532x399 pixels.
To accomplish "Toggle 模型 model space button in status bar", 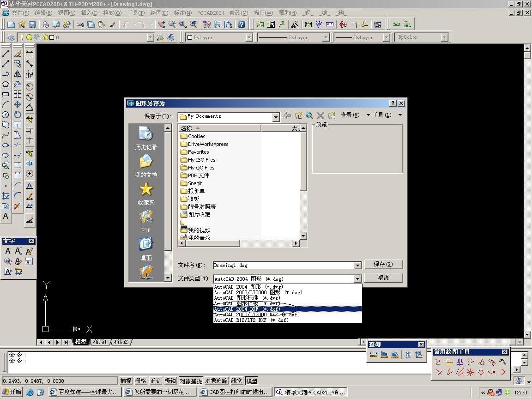I will point(252,381).
